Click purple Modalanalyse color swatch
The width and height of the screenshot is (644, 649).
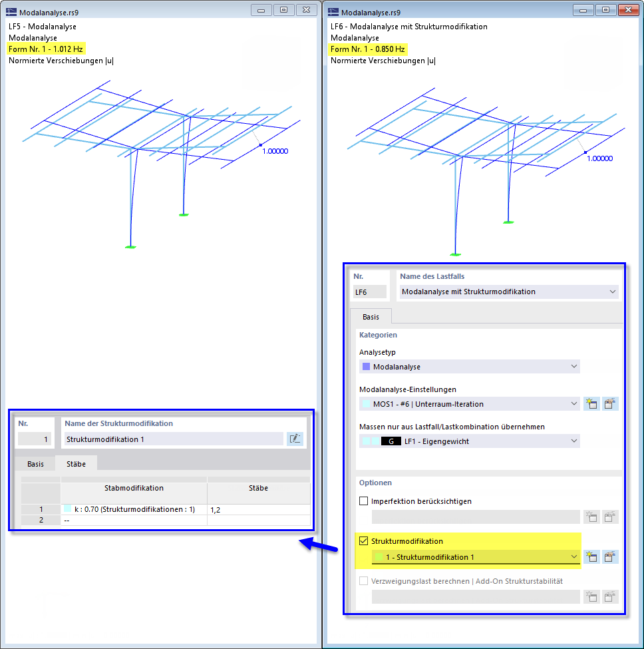point(366,366)
